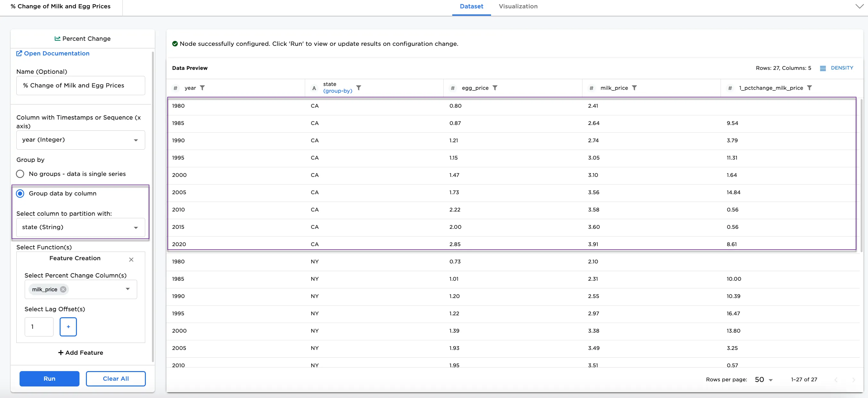Remove the milk_price chip
The height and width of the screenshot is (398, 868).
(63, 289)
